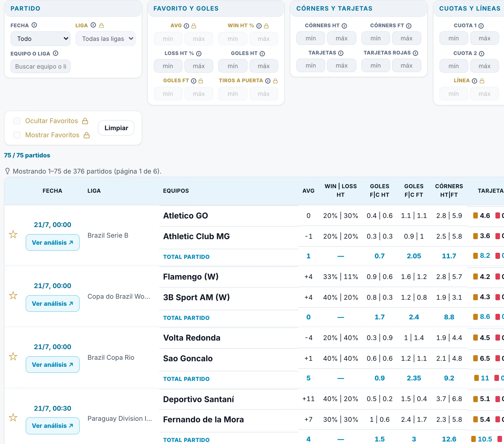Click the lock icon beside LIGA filter

pyautogui.click(x=102, y=25)
